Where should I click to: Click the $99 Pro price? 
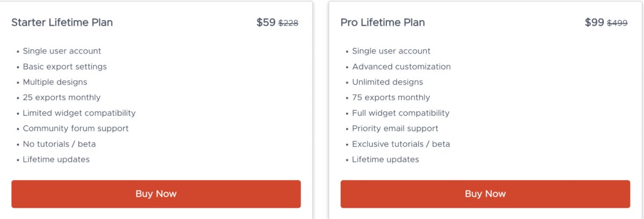(x=595, y=22)
